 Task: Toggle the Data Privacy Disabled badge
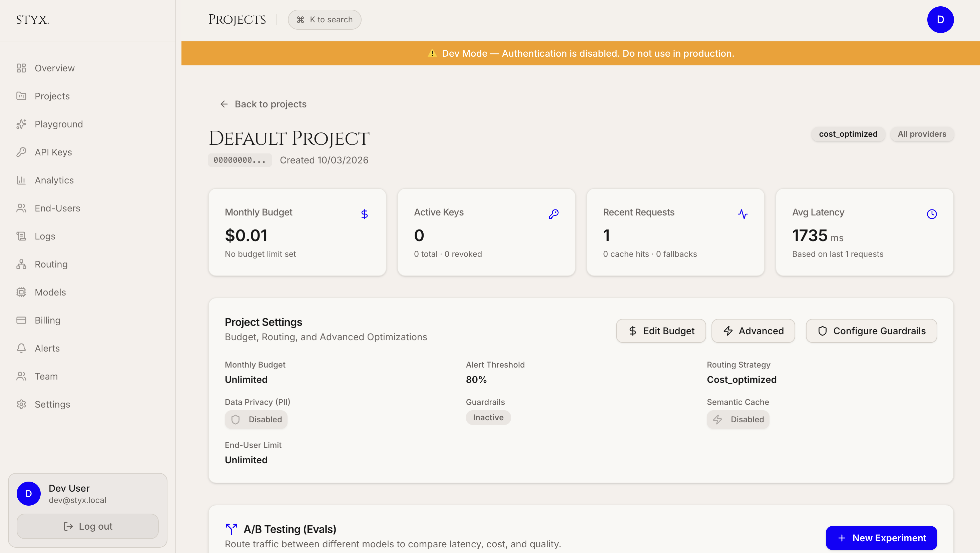pyautogui.click(x=256, y=419)
